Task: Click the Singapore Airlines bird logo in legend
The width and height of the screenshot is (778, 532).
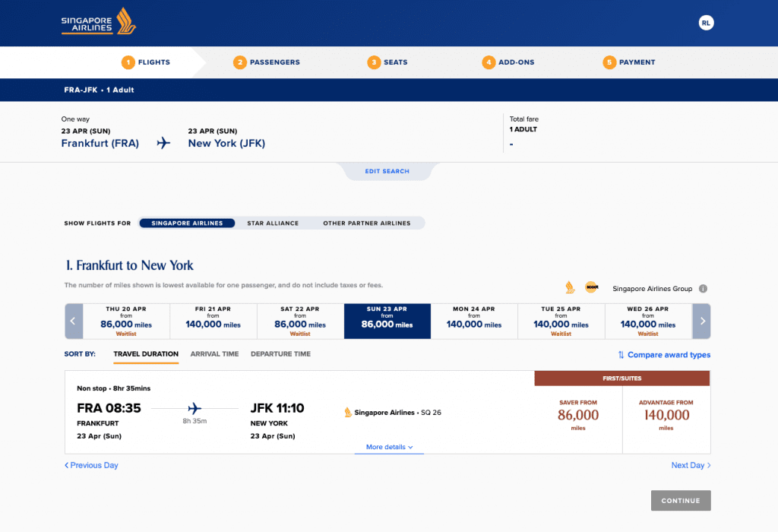Action: (570, 287)
